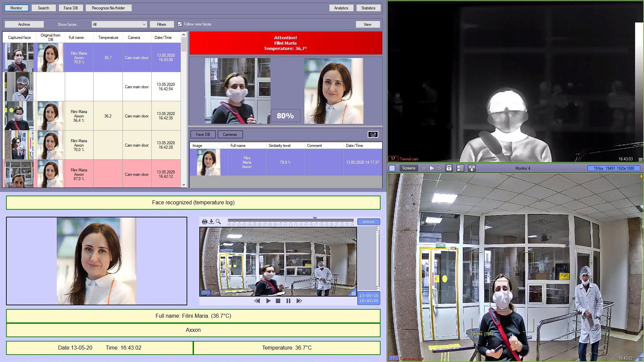The image size is (644, 362).
Task: Toggle the Follow new faces checkbox
Action: pyautogui.click(x=180, y=24)
